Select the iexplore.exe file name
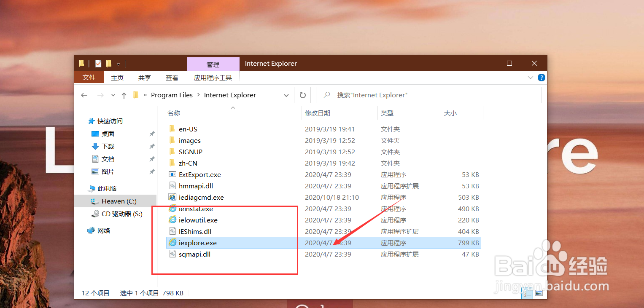The image size is (644, 308). point(197,243)
